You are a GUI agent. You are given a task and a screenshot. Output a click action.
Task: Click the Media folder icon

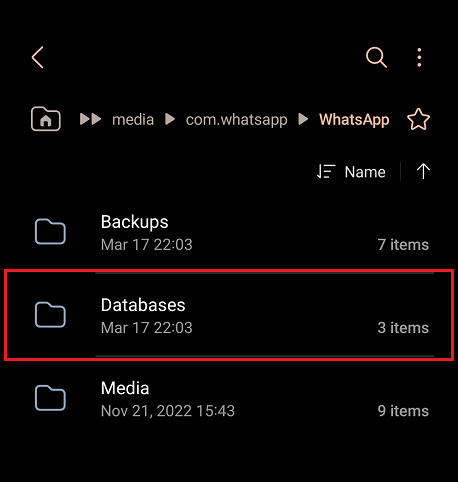(x=50, y=398)
